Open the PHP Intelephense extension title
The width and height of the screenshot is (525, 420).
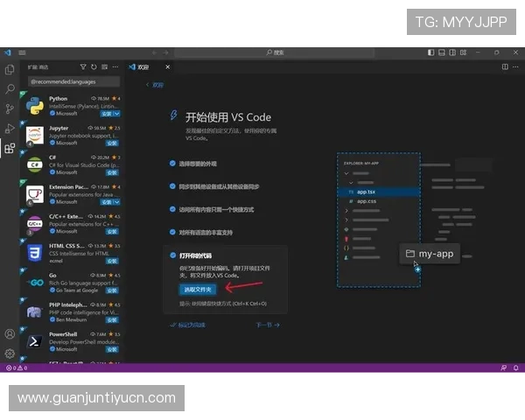67,304
